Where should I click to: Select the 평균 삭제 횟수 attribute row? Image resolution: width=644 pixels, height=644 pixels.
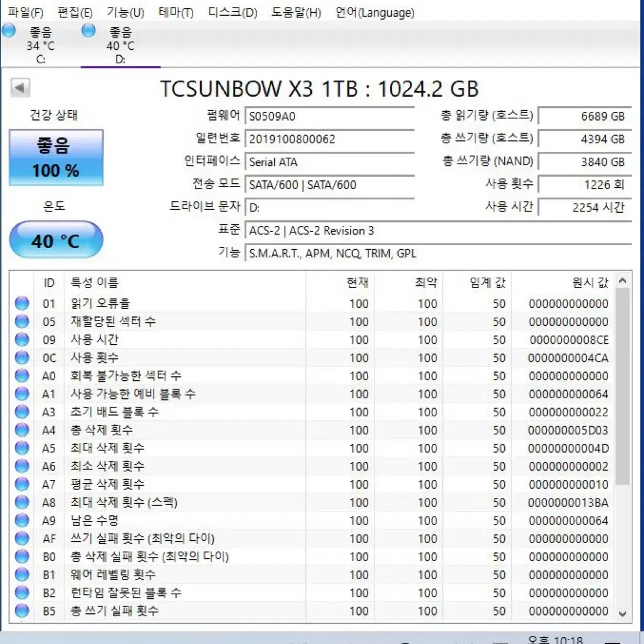pos(312,484)
